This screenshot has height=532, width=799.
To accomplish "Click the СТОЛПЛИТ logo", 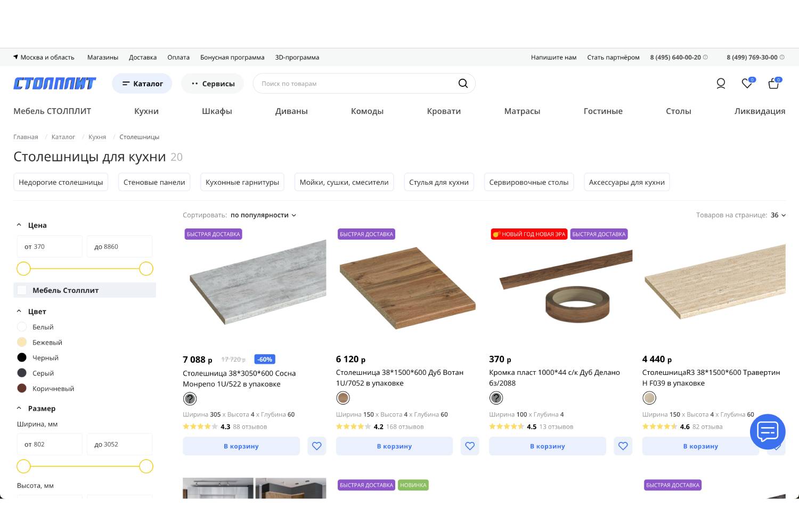I will [x=54, y=84].
